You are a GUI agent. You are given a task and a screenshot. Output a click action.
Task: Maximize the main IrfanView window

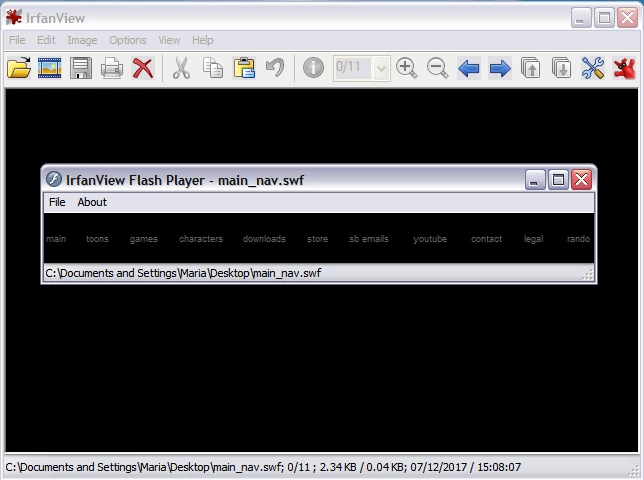click(604, 18)
